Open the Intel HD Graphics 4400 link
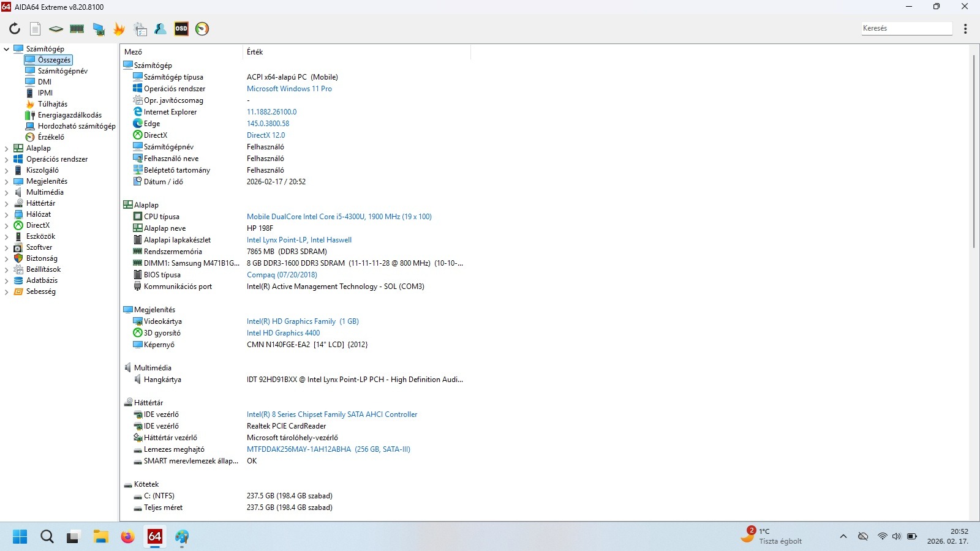980x551 pixels. (x=283, y=333)
